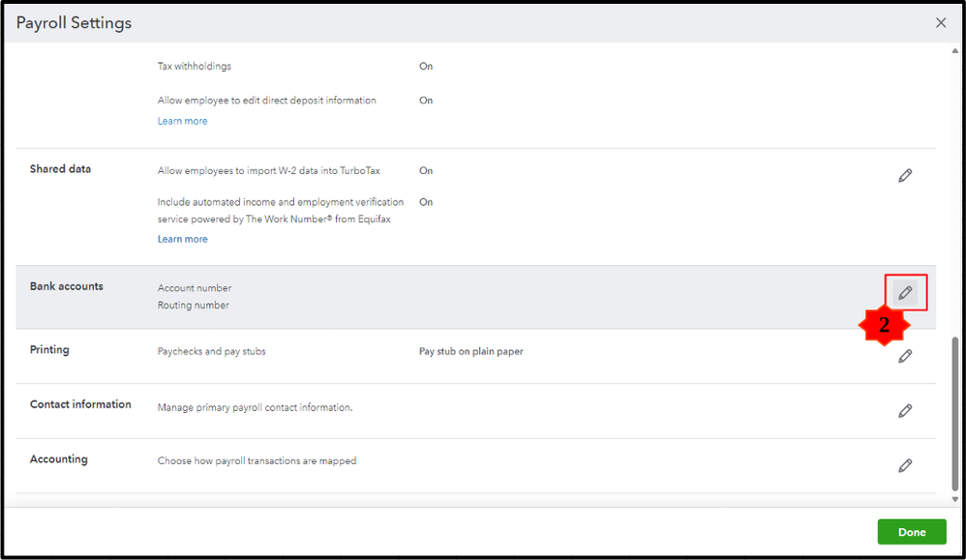Click the red step 2 badge
The image size is (966, 560).
tap(884, 326)
